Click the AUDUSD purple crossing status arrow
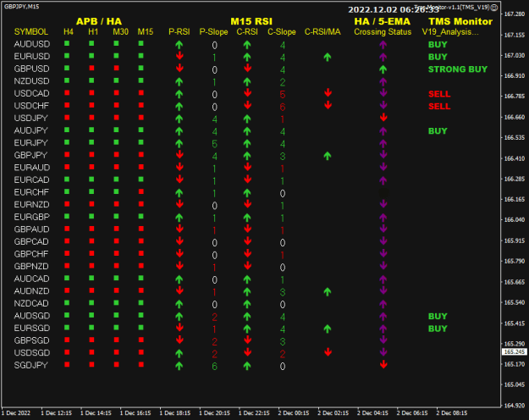 (383, 44)
